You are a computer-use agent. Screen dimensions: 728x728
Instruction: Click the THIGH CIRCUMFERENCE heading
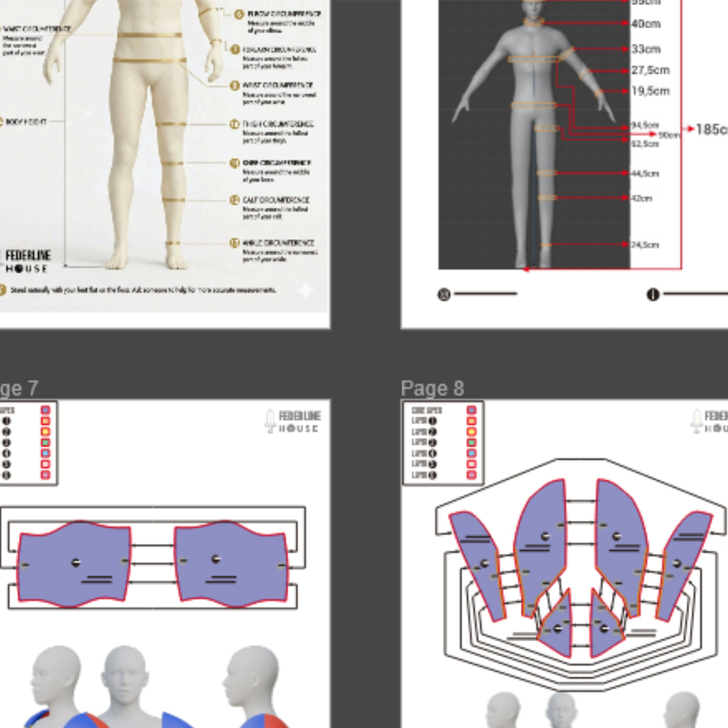278,124
